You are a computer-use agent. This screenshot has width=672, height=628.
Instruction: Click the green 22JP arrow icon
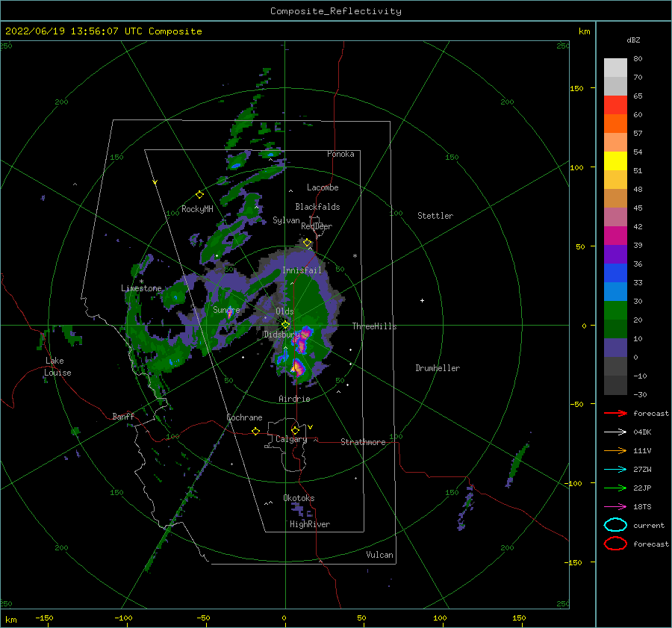click(x=615, y=488)
